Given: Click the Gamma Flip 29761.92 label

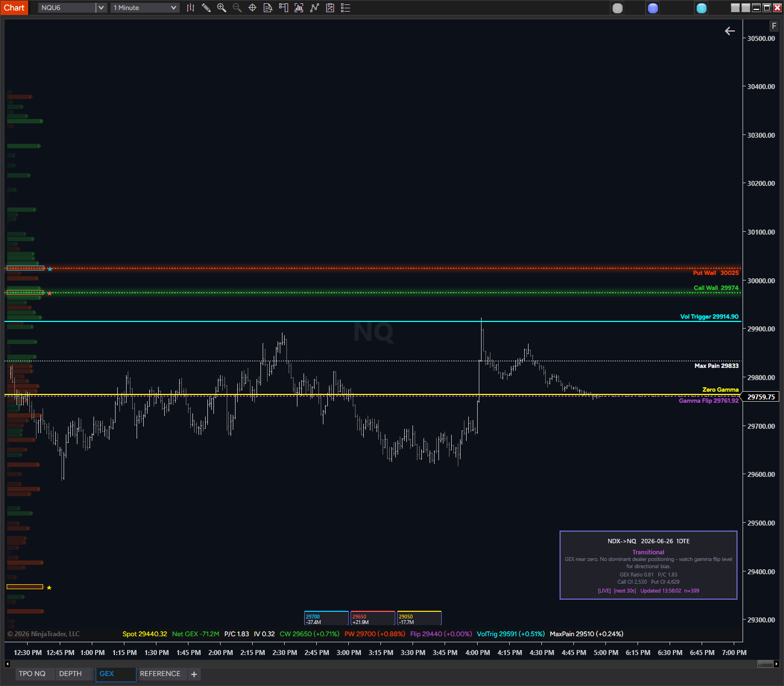Looking at the screenshot, I should coord(709,401).
